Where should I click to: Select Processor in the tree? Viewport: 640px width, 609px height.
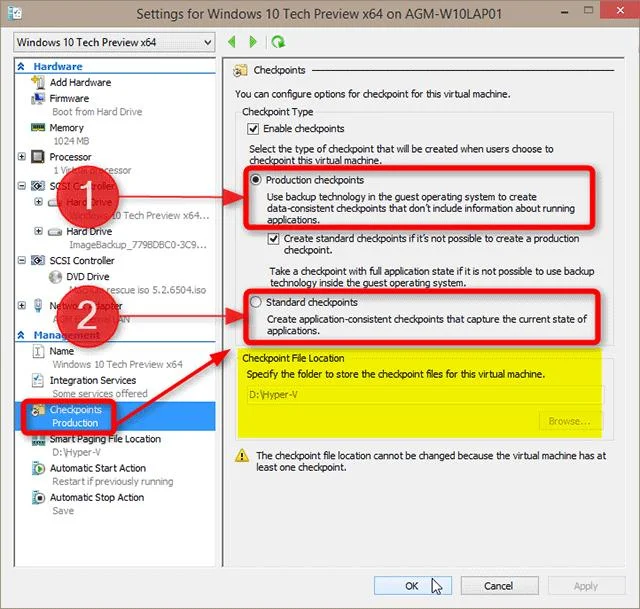click(71, 157)
